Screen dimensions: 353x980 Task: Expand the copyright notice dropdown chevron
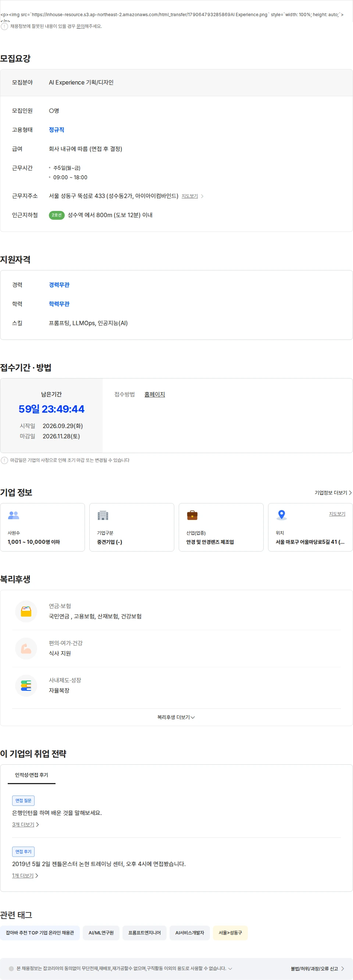[230, 969]
